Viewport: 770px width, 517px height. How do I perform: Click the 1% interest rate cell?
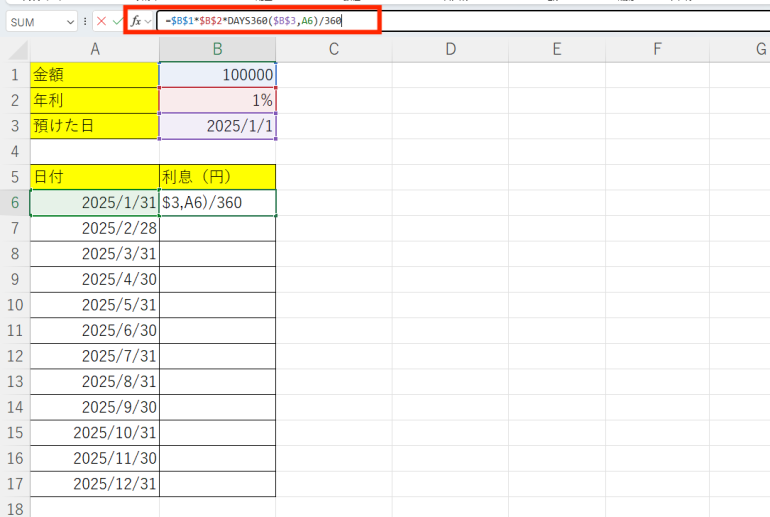[217, 101]
